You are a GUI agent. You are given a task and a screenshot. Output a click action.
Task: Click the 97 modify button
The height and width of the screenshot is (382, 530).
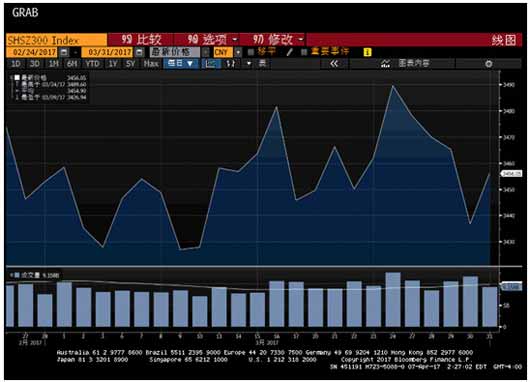(278, 40)
